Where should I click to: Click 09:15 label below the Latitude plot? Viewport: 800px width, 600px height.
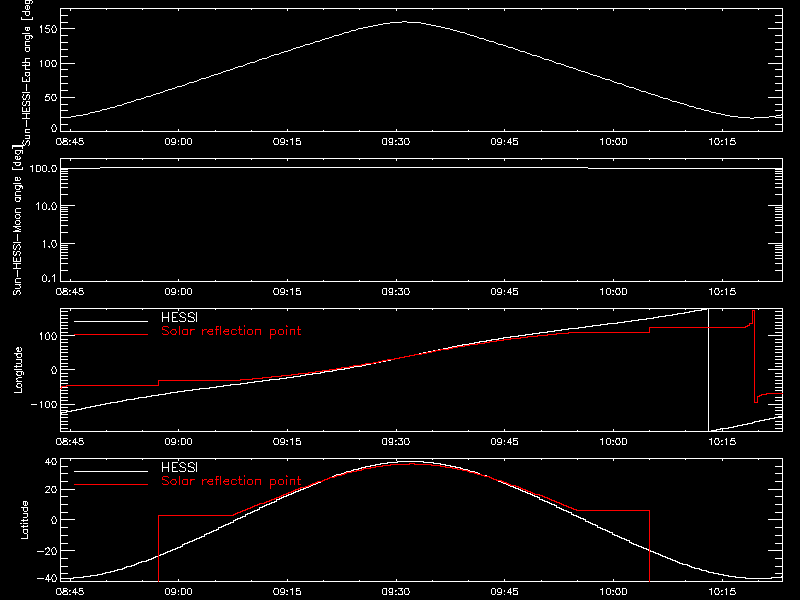coord(287,592)
